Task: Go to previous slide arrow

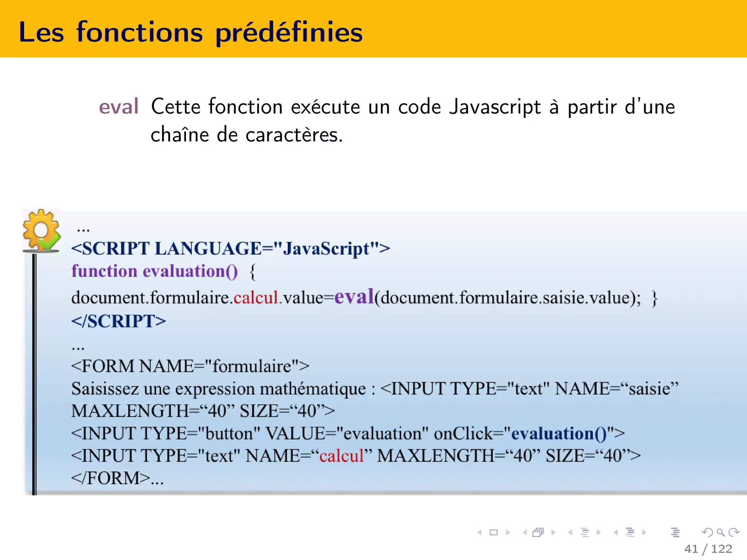Action: pyautogui.click(x=480, y=533)
